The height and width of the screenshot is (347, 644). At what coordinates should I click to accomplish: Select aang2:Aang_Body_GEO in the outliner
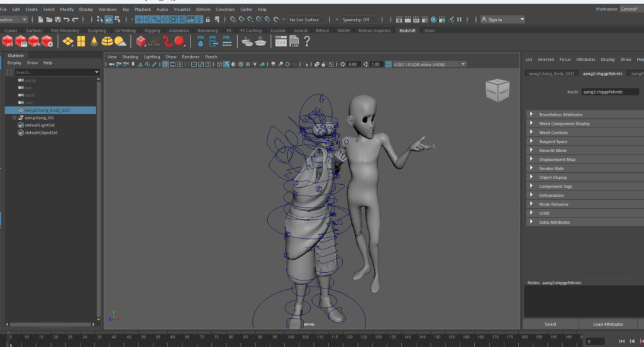point(50,110)
